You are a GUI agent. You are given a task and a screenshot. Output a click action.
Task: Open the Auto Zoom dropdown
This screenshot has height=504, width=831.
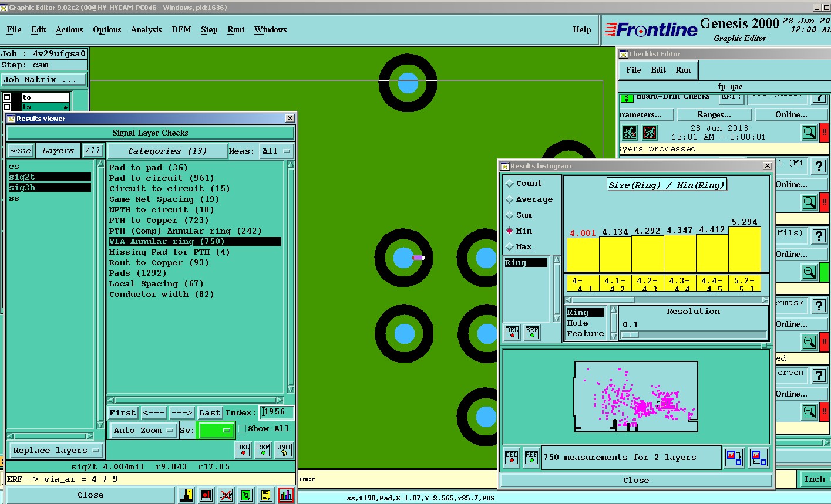coord(144,431)
